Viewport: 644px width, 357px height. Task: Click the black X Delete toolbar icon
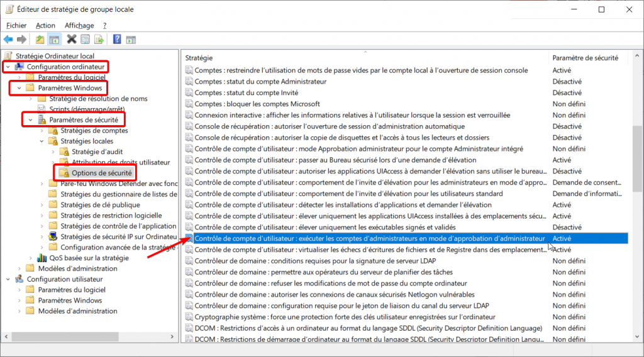pos(72,40)
